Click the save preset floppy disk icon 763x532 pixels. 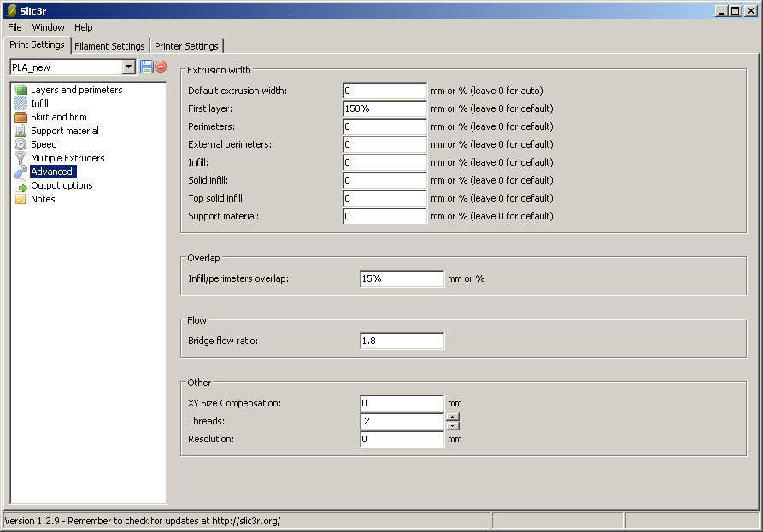tap(146, 67)
